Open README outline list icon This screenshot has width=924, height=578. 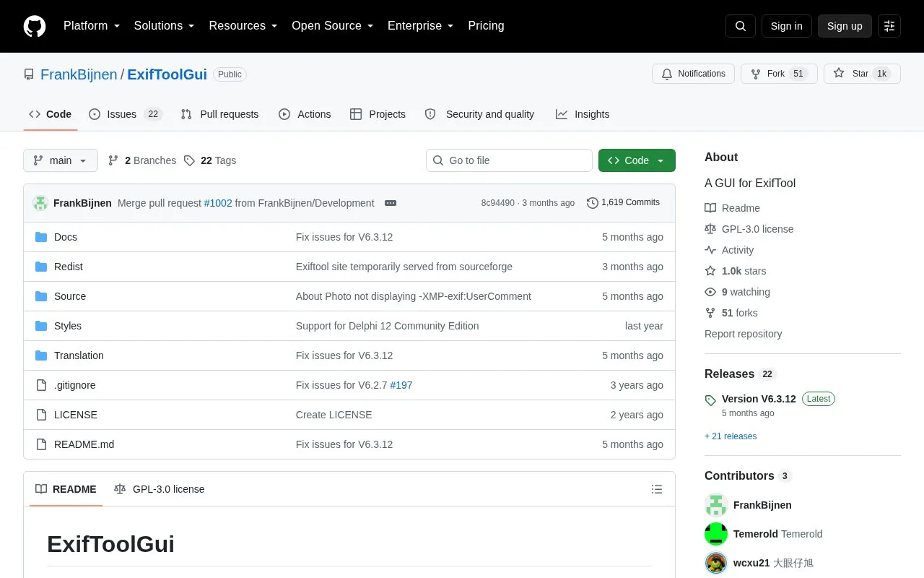[x=657, y=489]
